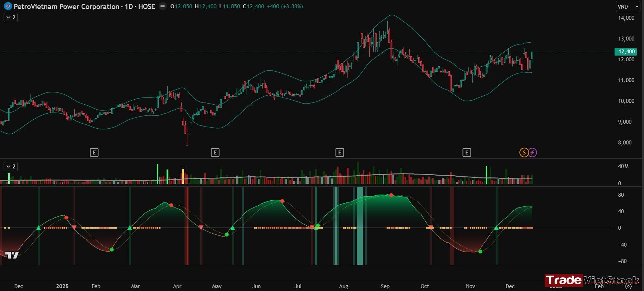Open the earnings marker near January 2025

pyautogui.click(x=94, y=153)
